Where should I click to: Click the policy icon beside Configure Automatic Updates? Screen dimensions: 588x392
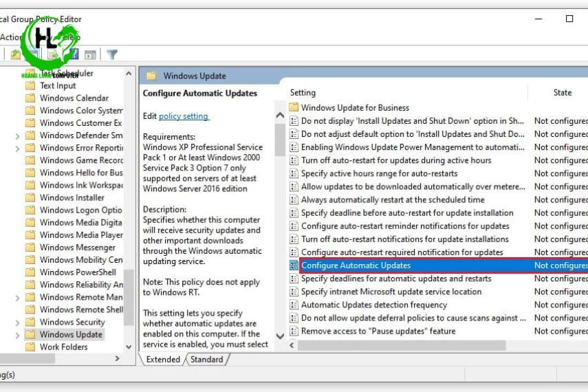(294, 265)
